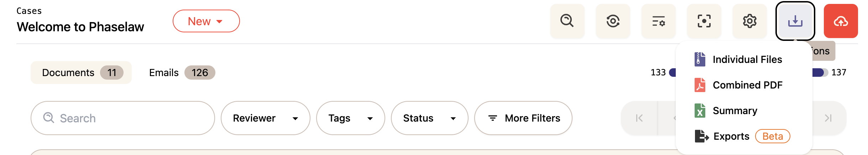The image size is (868, 155).
Task: Switch to the Emails tab
Action: click(182, 73)
